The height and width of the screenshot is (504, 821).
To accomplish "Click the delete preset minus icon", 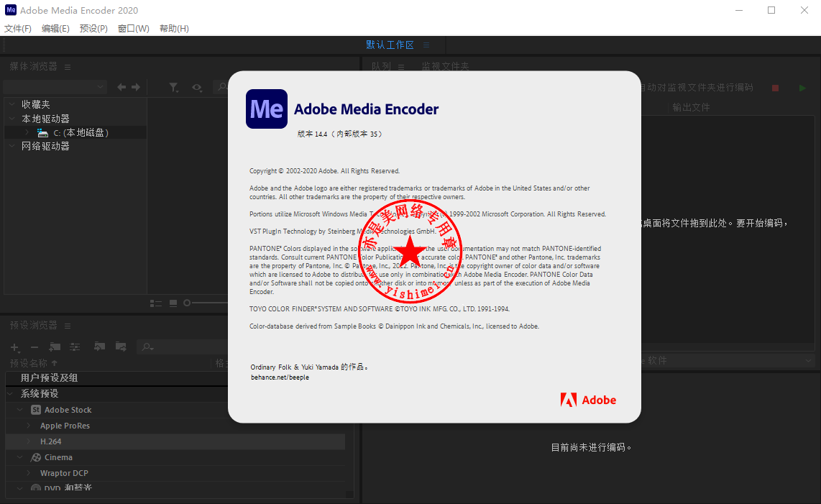I will [35, 347].
